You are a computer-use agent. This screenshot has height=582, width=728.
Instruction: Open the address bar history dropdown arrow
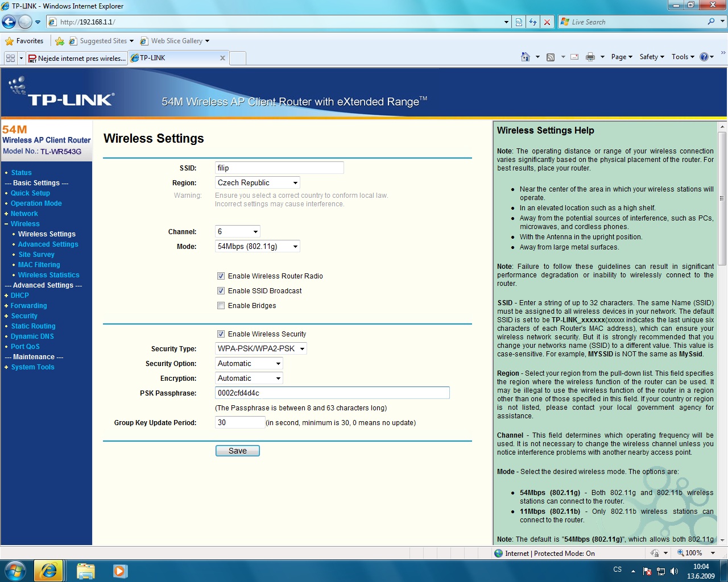tap(506, 22)
